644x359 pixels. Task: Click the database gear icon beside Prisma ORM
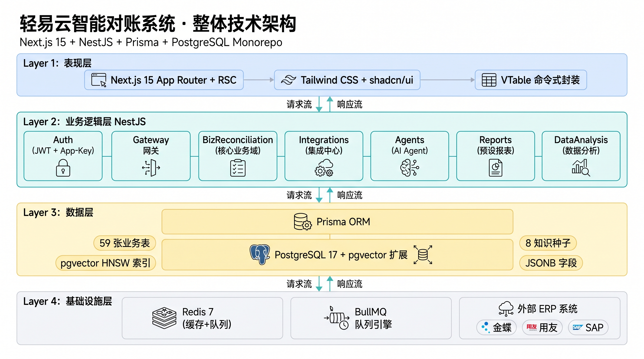(303, 221)
